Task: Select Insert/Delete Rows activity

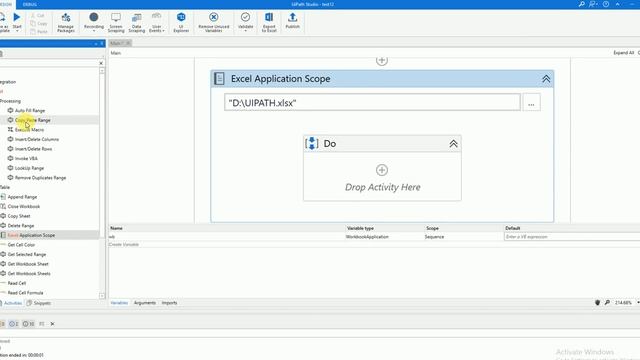Action: click(33, 149)
